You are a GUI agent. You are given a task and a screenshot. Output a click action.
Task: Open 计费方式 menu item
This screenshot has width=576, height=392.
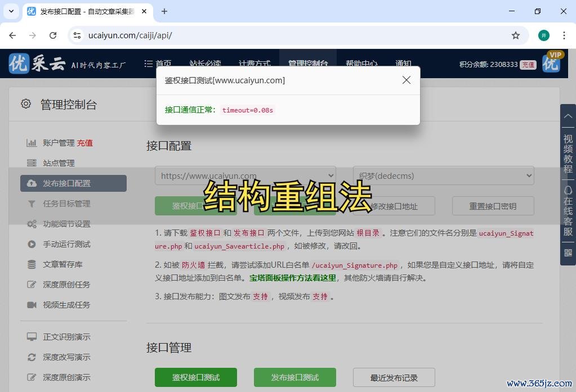click(254, 64)
